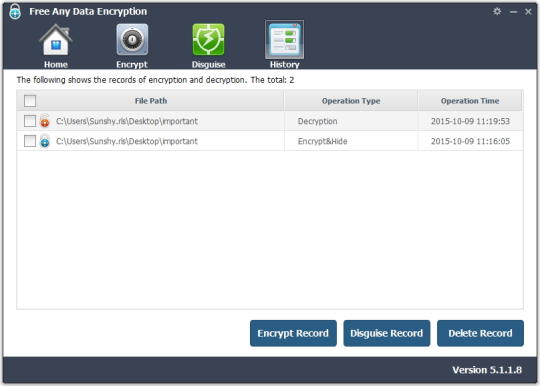Open the Home section icon
Viewport: 540px width, 386px height.
(x=56, y=40)
